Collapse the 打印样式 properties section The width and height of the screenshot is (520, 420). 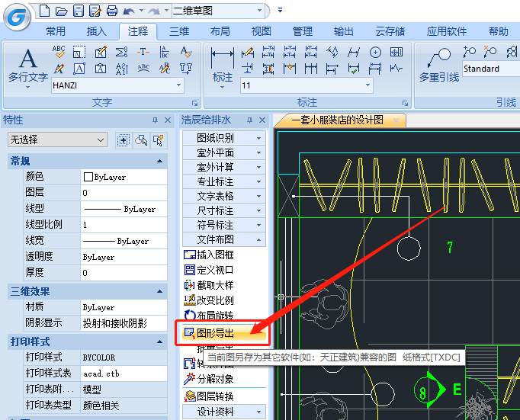coord(159,341)
